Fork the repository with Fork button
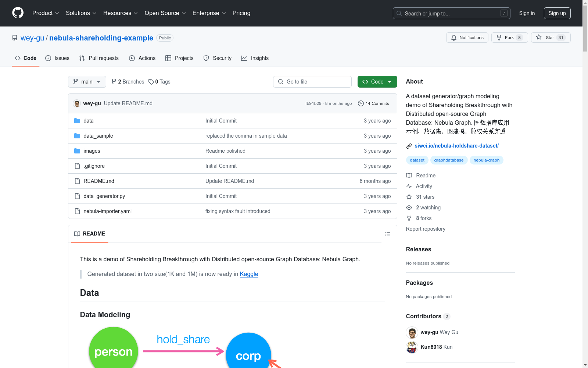This screenshot has height=368, width=588. pos(509,38)
